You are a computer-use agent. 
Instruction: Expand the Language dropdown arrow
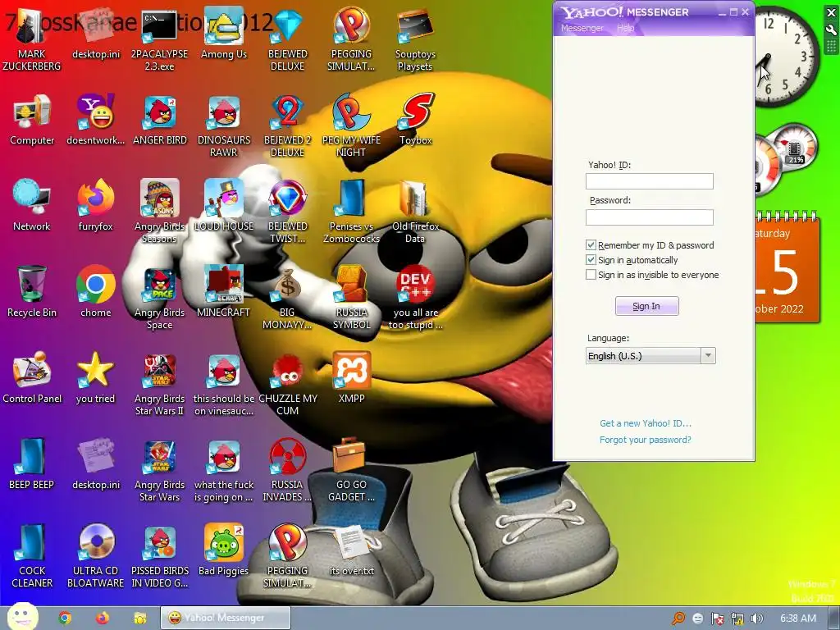click(x=708, y=355)
